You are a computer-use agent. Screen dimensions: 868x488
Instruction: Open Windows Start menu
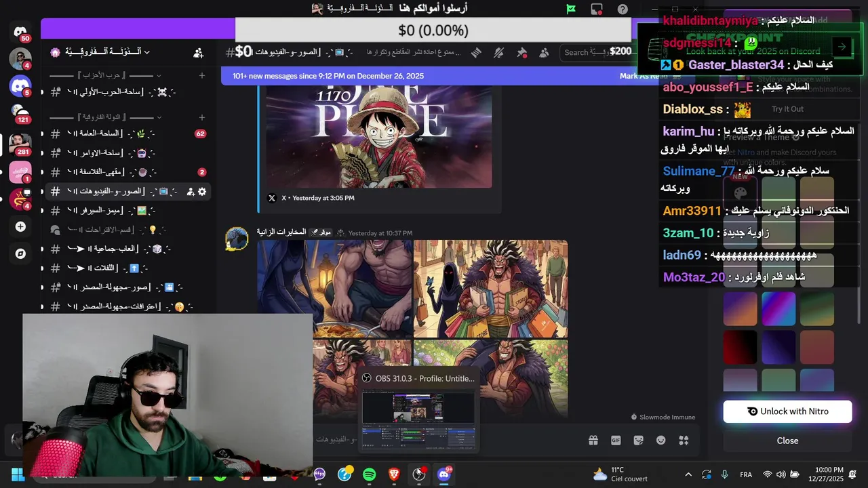click(18, 474)
